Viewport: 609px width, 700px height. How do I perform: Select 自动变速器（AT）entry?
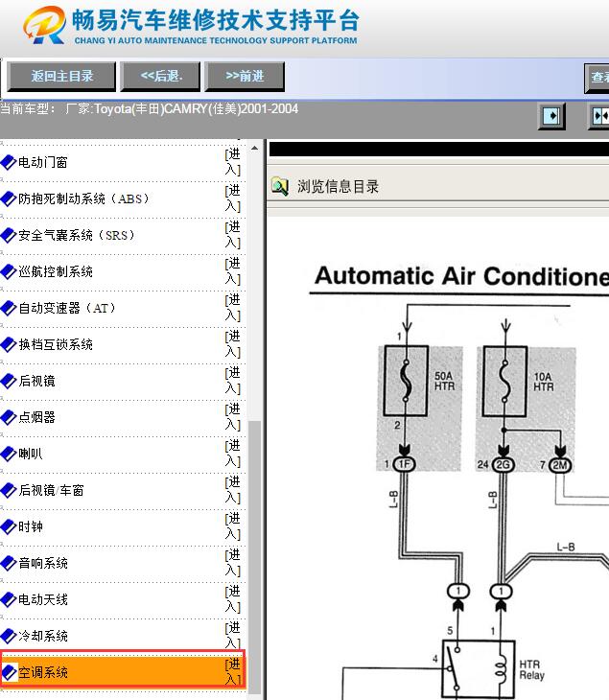point(67,308)
